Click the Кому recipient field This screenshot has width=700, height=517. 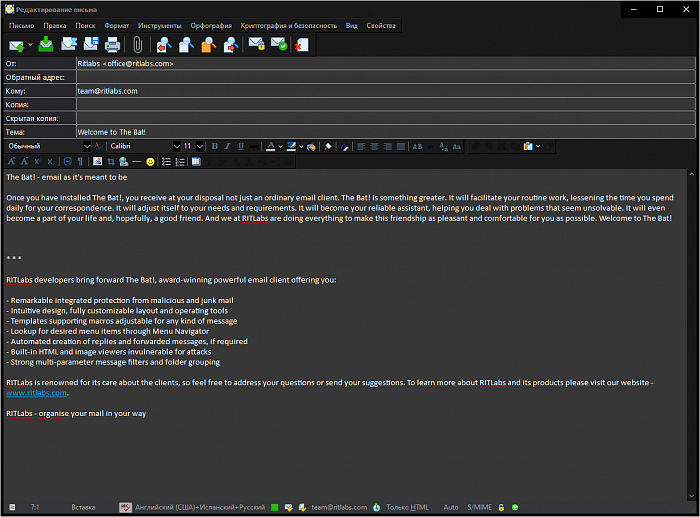(386, 91)
